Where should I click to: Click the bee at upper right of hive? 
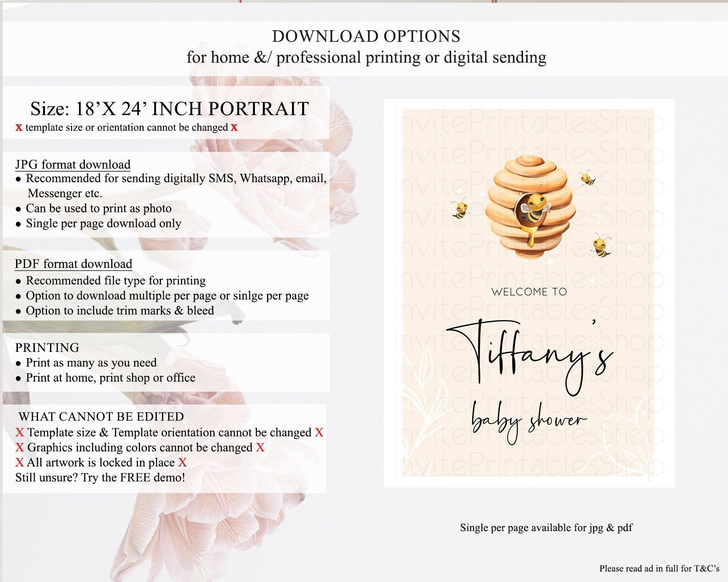(587, 178)
